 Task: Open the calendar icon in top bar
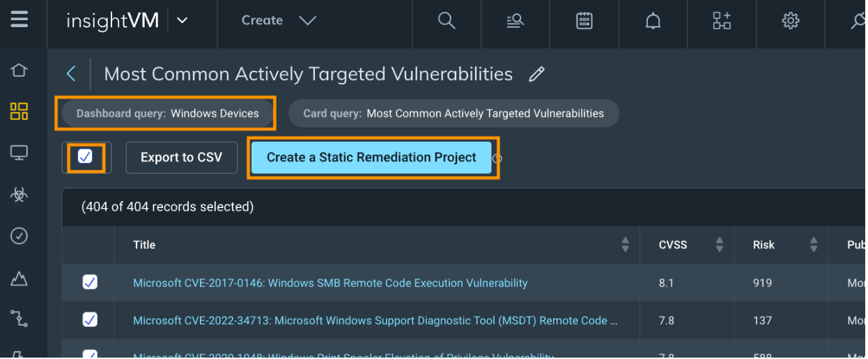click(x=584, y=21)
